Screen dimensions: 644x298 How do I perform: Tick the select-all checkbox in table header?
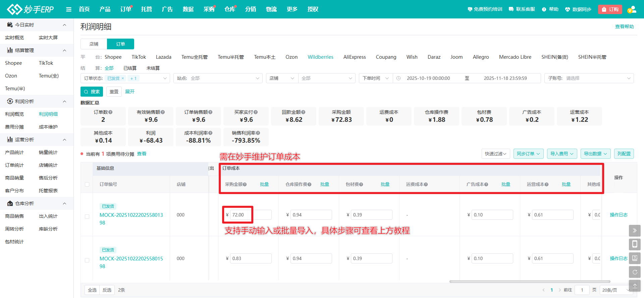[x=87, y=184]
